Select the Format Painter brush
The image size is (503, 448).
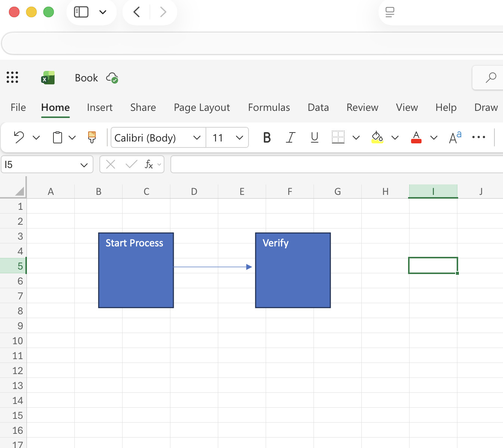[92, 137]
